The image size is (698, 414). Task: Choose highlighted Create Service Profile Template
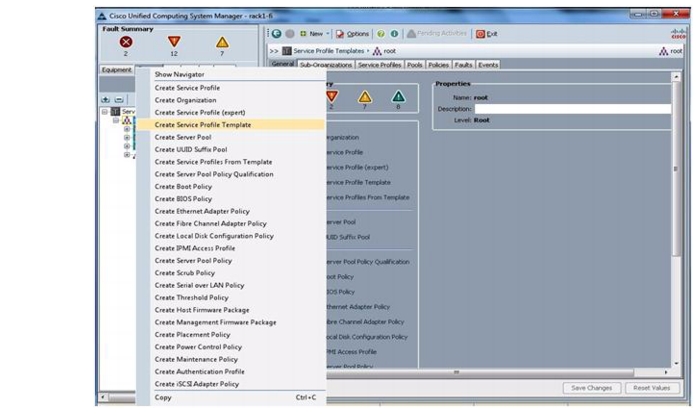[231, 125]
